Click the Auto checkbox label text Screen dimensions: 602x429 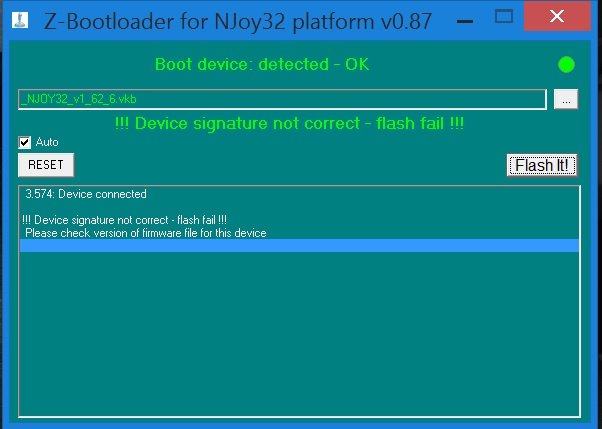point(47,142)
